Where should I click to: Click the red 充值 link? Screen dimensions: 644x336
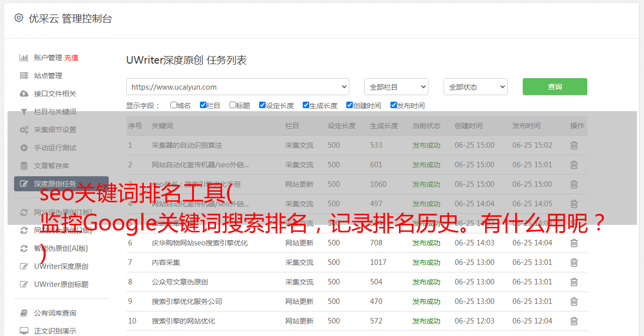tap(71, 58)
